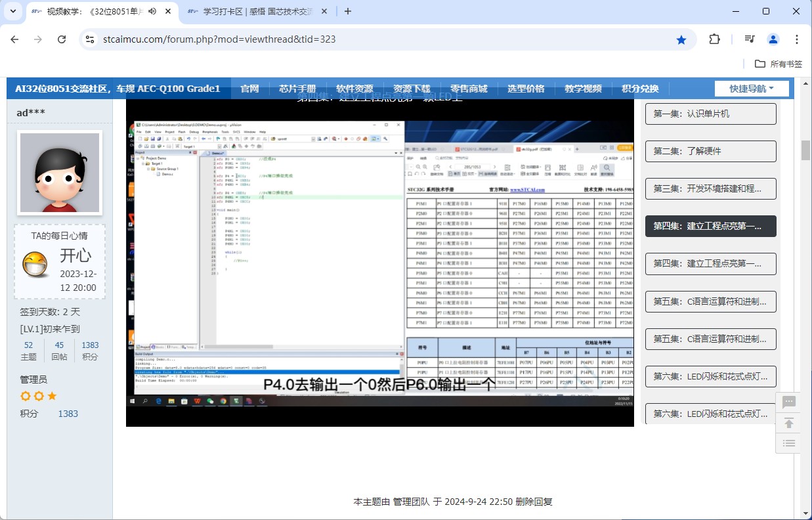This screenshot has width=812, height=520.
Task: Select episode 第一集：认识单片机
Action: (x=711, y=114)
